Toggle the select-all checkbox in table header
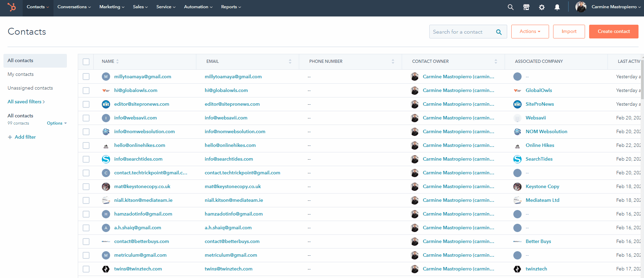The width and height of the screenshot is (644, 278). pyautogui.click(x=86, y=62)
